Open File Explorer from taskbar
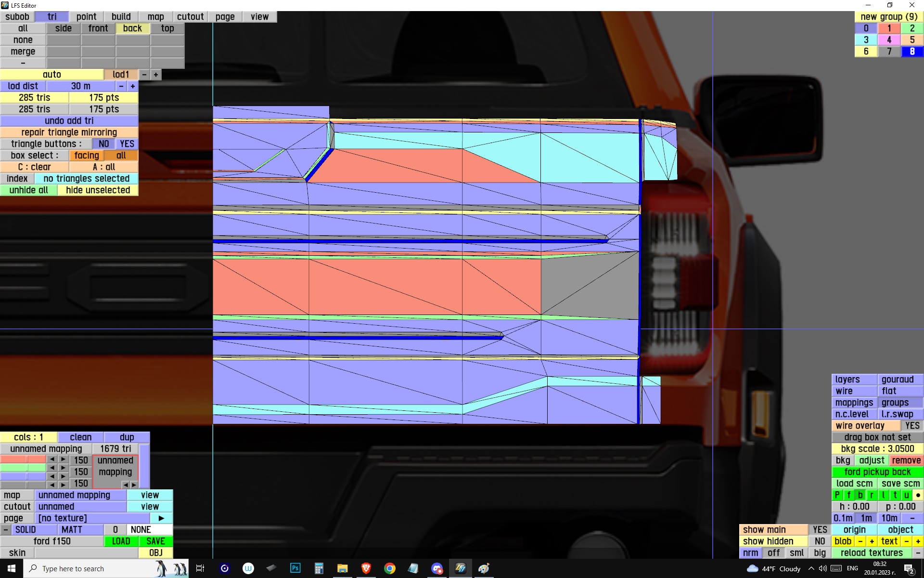 342,568
